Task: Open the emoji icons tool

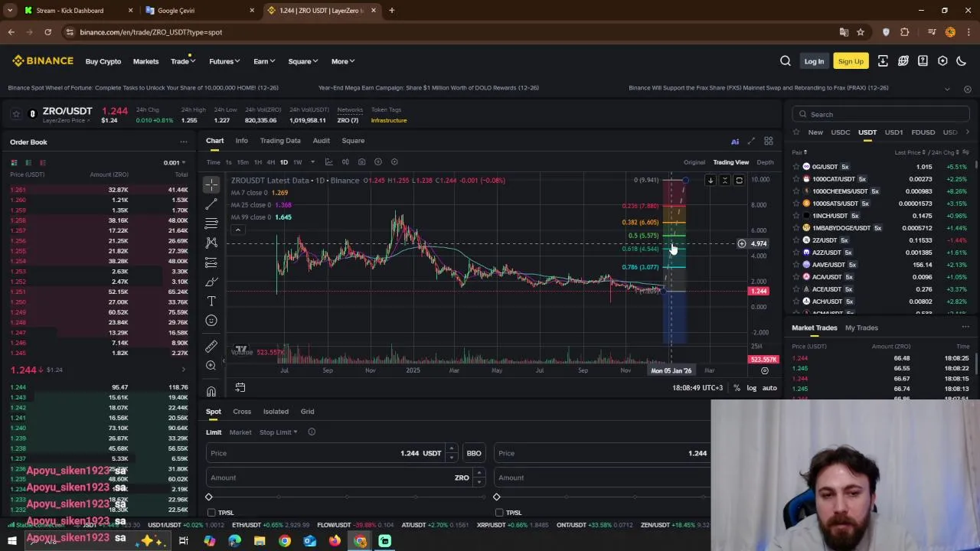Action: (211, 321)
